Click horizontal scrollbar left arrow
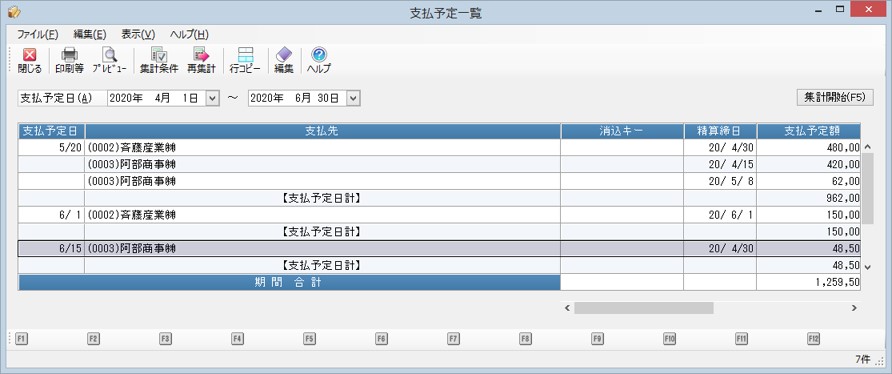892x374 pixels. (x=567, y=308)
